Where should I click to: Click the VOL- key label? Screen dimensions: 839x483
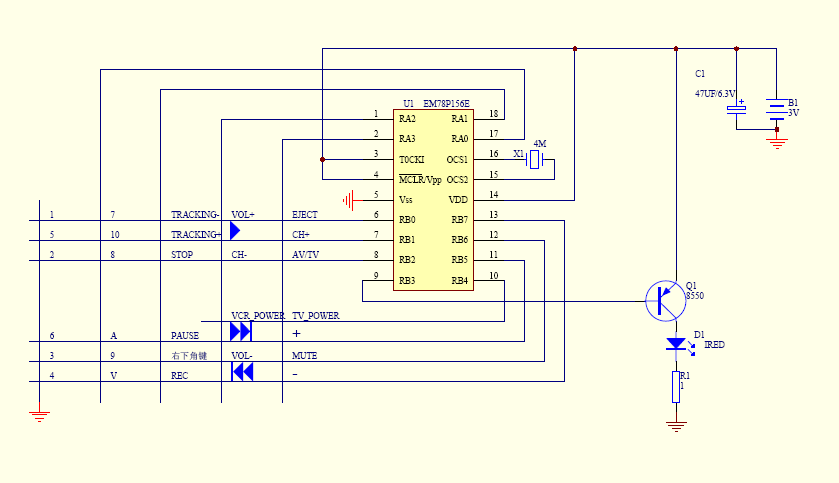(242, 356)
